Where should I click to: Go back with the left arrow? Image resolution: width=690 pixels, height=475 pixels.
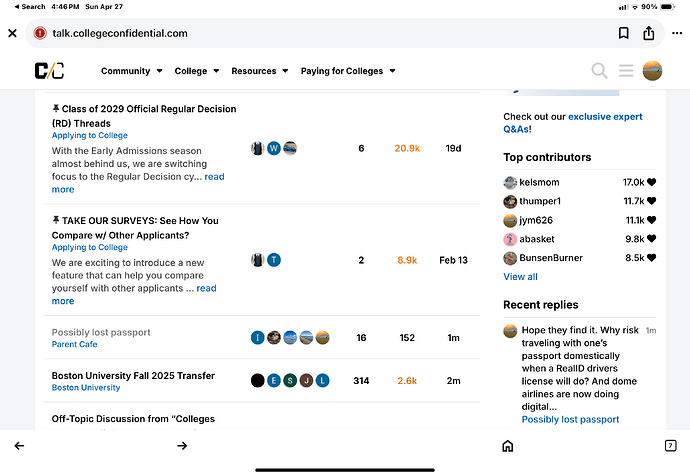[19, 446]
